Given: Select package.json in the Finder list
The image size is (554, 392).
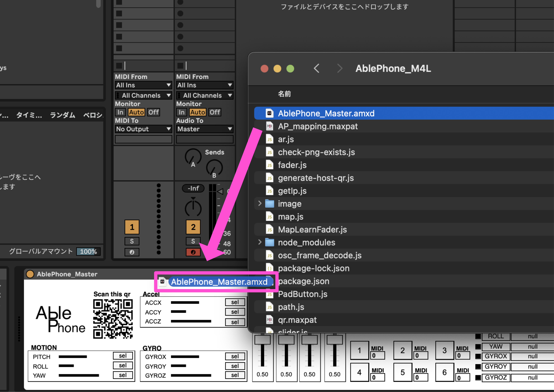Looking at the screenshot, I should click(404, 281).
